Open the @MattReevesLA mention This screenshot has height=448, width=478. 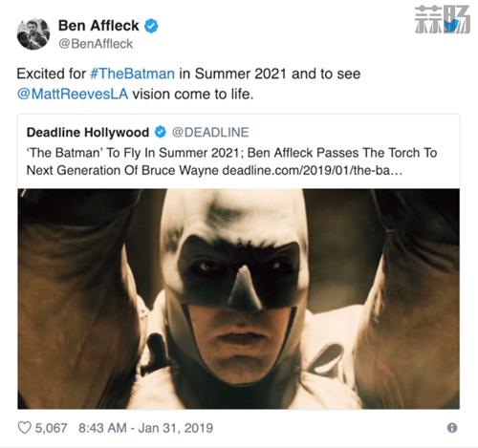(x=73, y=94)
